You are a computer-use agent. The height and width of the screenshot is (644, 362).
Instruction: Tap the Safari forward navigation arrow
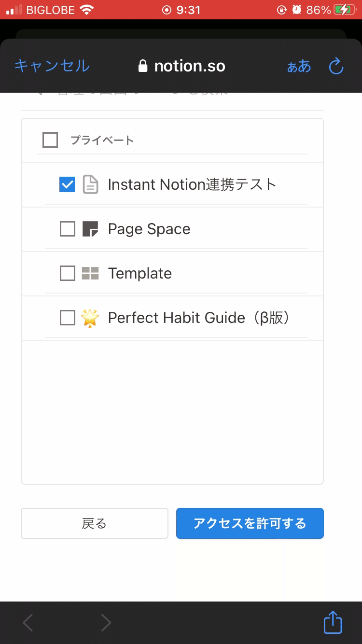[x=106, y=622]
